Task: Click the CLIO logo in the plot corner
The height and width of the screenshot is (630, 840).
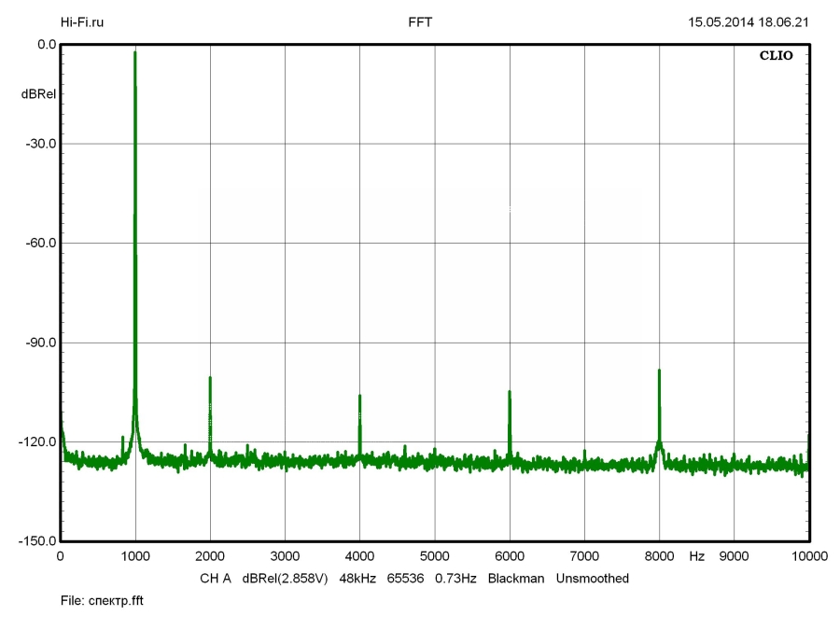Action: [x=776, y=56]
